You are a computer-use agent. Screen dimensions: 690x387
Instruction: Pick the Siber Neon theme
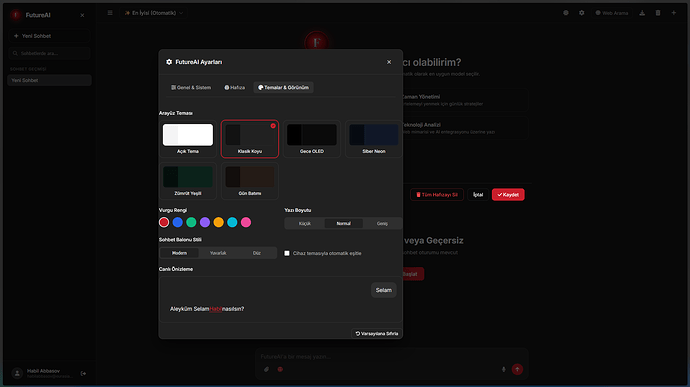[x=374, y=139]
